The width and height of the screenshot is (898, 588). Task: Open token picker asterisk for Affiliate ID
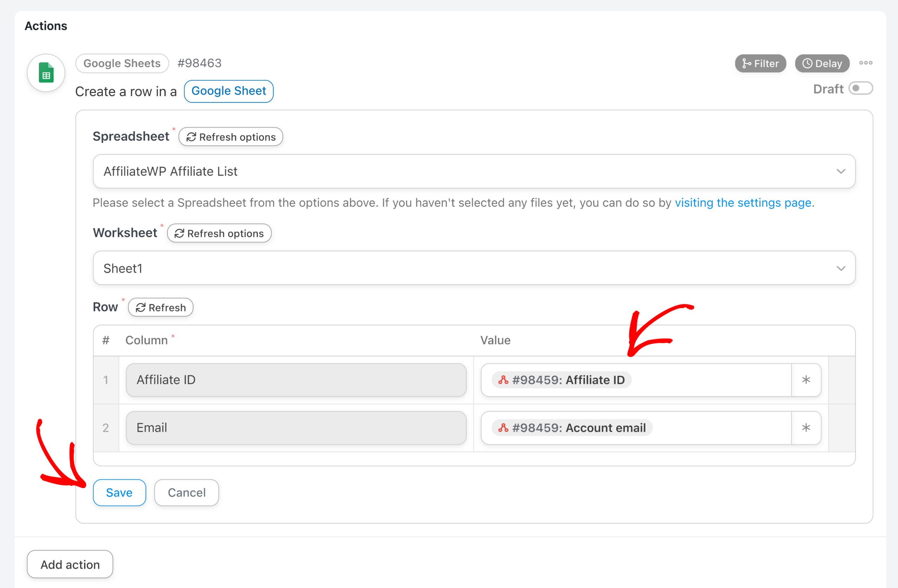806,380
